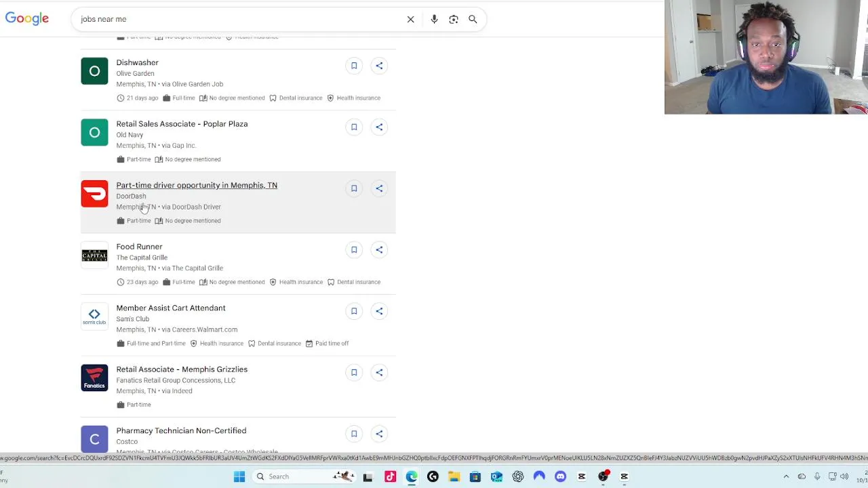The height and width of the screenshot is (488, 868).
Task: Open Microsoft Store from the taskbar
Action: [x=475, y=476]
